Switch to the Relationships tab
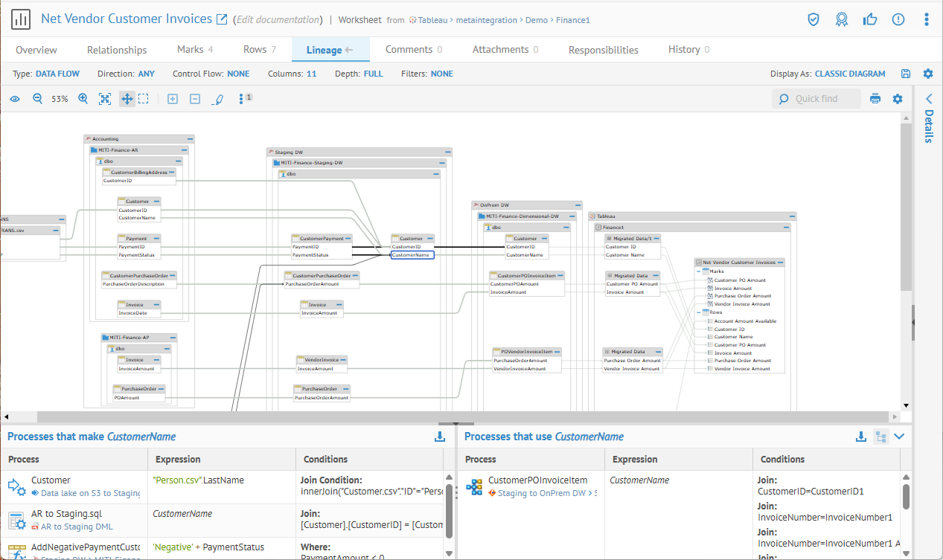 tap(117, 50)
